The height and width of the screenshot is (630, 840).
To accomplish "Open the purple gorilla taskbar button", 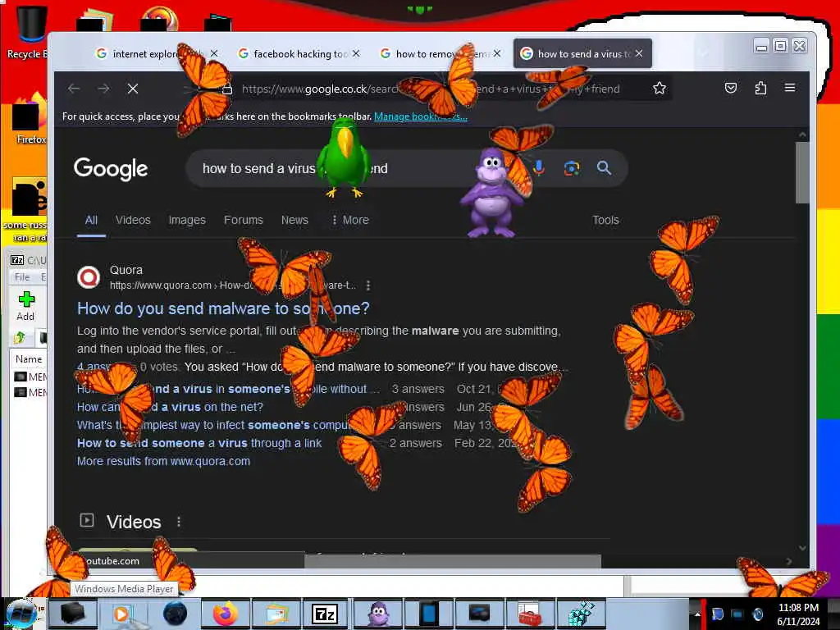I will click(378, 614).
